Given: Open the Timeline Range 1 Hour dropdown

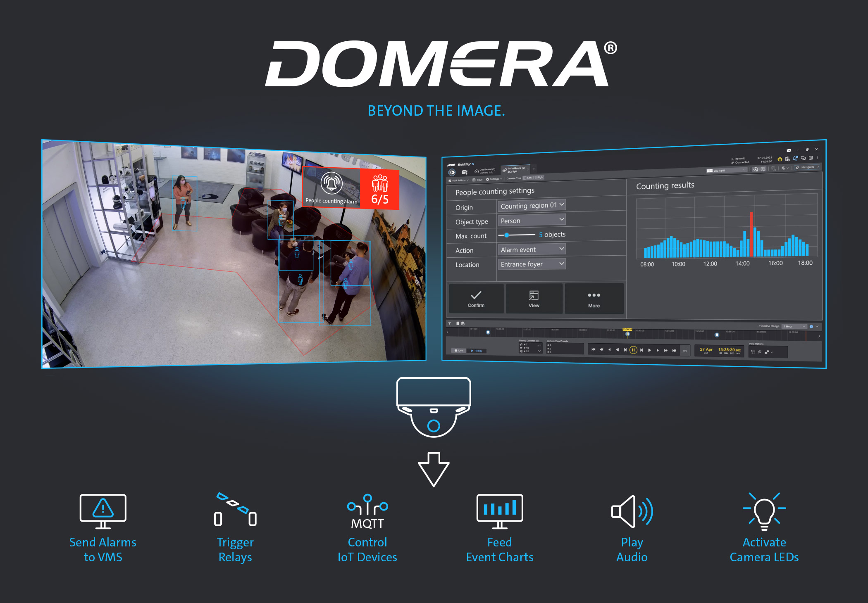Looking at the screenshot, I should 794,326.
